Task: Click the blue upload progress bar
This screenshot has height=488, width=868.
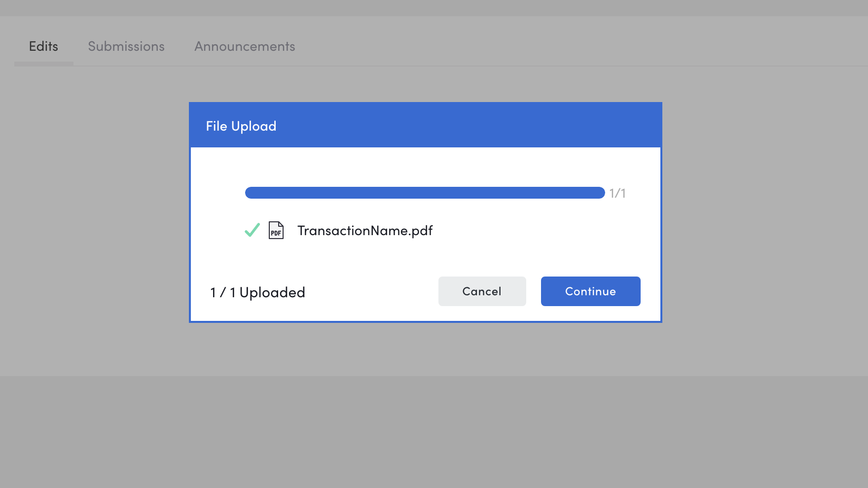Action: point(425,193)
